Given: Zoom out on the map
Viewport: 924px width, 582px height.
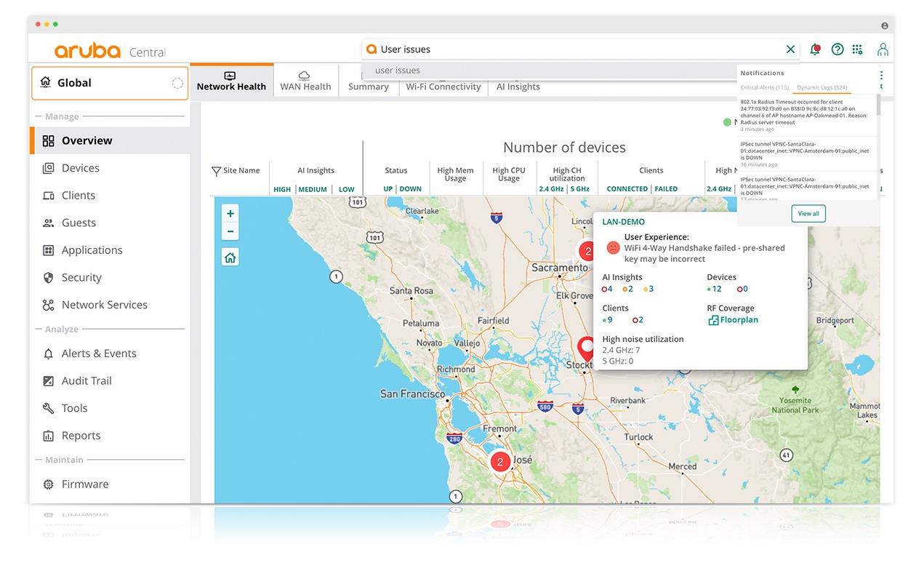Looking at the screenshot, I should pyautogui.click(x=230, y=231).
